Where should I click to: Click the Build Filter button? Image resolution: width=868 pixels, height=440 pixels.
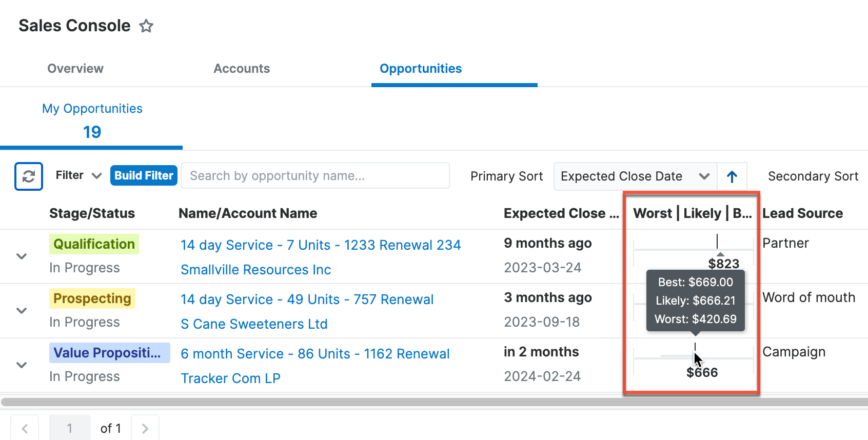[x=144, y=175]
